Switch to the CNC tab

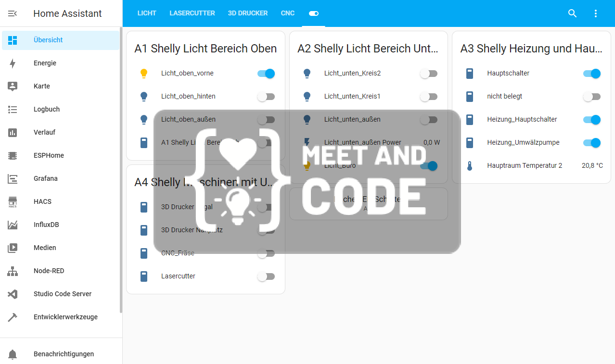(x=288, y=13)
